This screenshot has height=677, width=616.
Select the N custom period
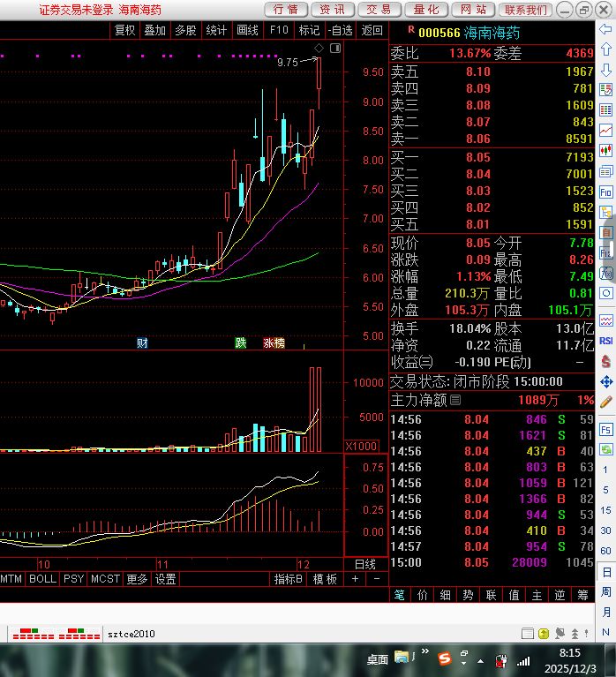(605, 632)
